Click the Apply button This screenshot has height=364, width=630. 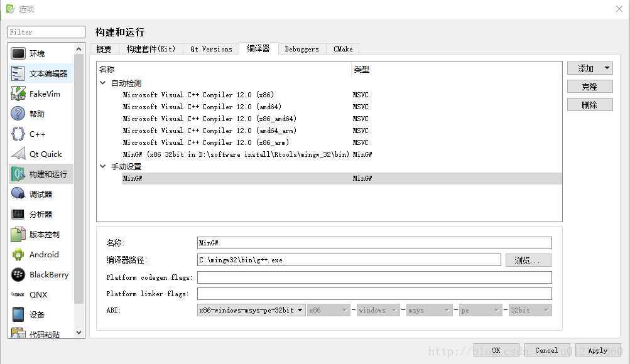[598, 350]
